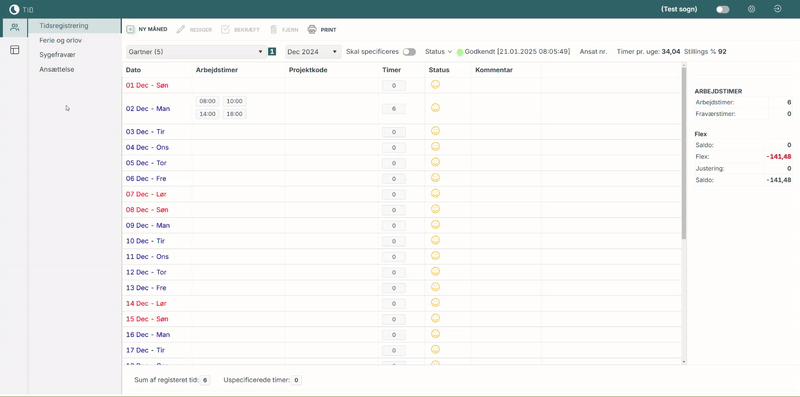Click the Timer field for 09 Dec
800x397 pixels.
[x=394, y=226]
